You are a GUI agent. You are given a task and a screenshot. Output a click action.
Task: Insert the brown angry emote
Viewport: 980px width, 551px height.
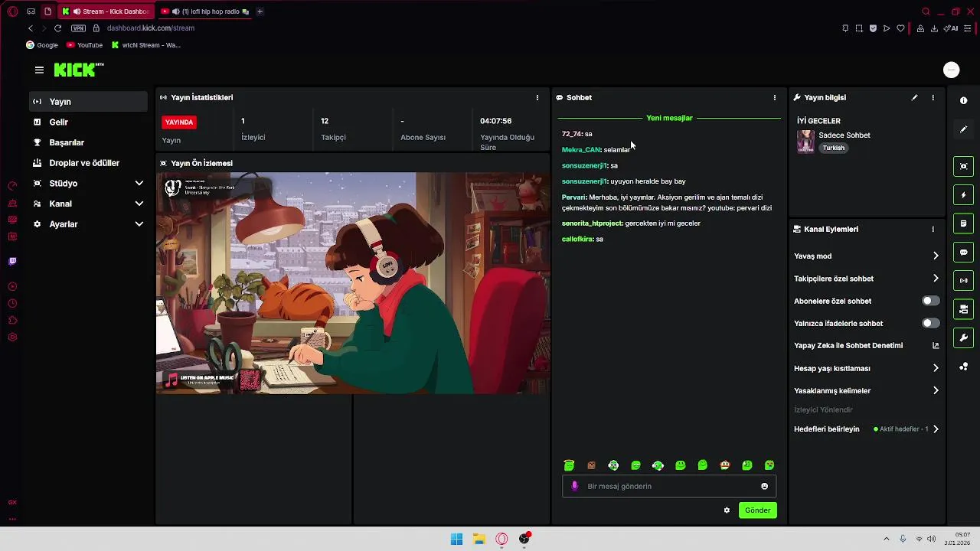pos(591,465)
